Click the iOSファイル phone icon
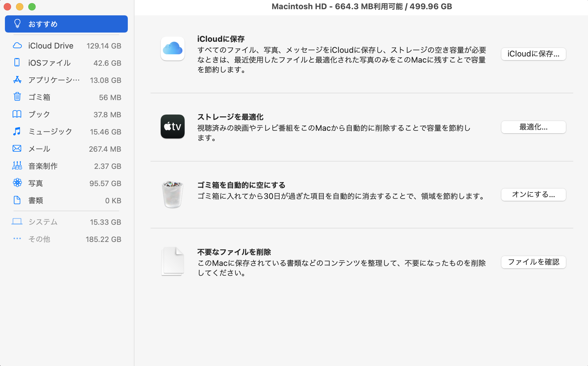 (x=17, y=63)
